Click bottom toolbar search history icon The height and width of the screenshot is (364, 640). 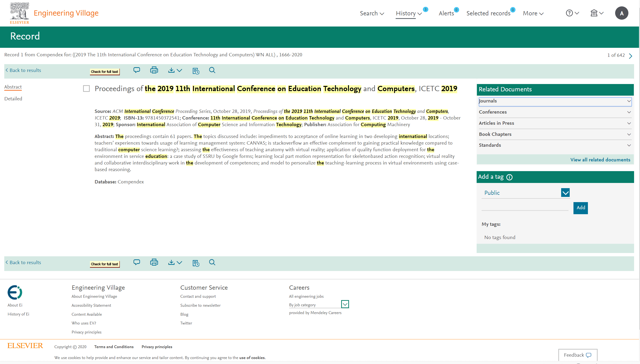click(x=196, y=263)
